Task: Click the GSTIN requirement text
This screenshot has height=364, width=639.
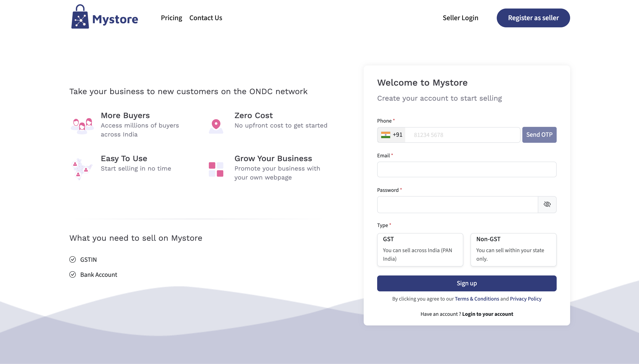Action: click(88, 260)
